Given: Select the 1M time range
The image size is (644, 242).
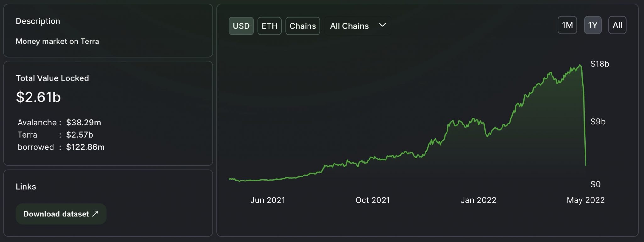Looking at the screenshot, I should click(567, 25).
